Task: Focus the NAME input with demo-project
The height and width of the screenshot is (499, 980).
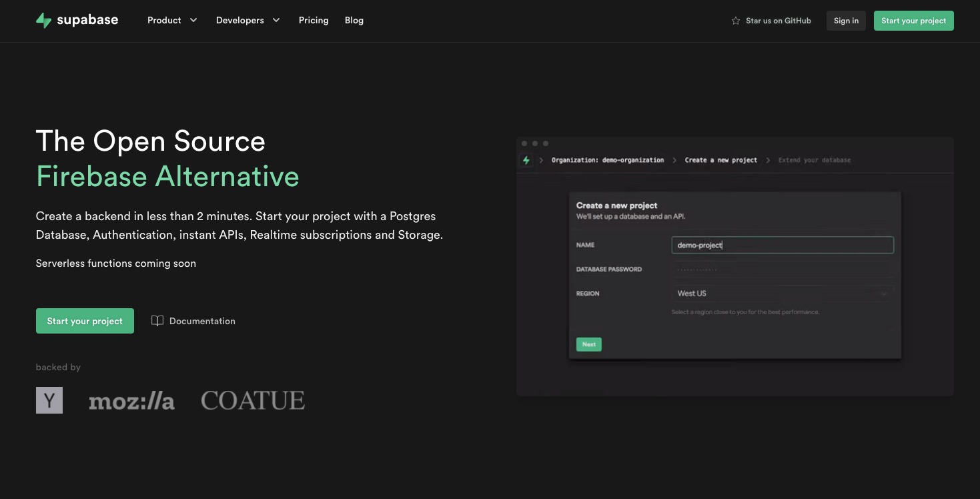Action: coord(782,245)
